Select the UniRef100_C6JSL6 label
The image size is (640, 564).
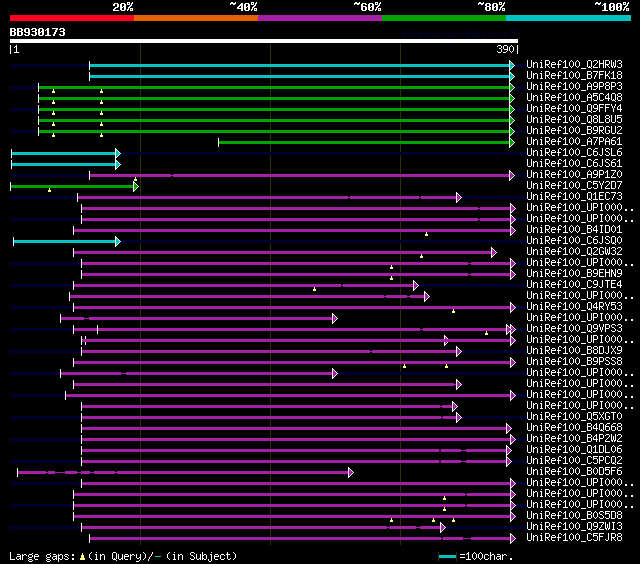[x=574, y=153]
